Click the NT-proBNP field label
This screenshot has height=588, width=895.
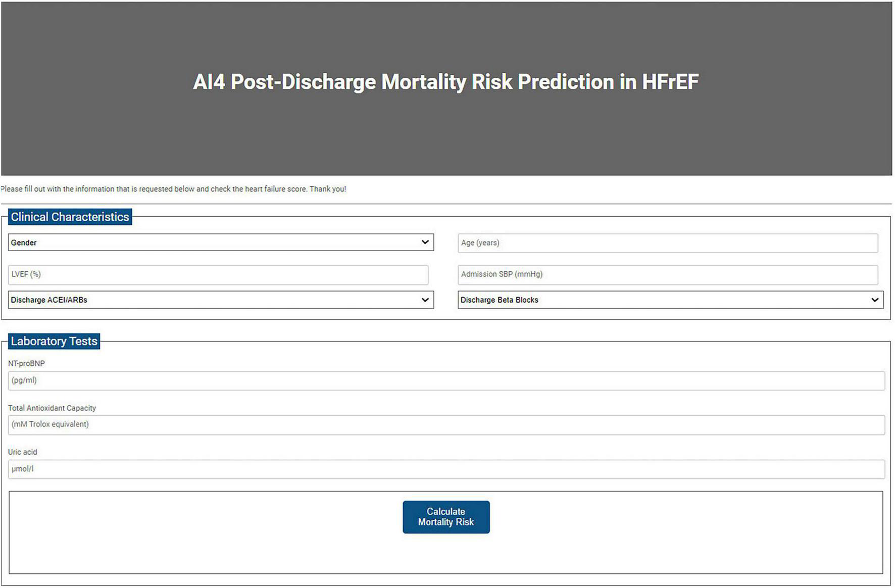click(x=26, y=363)
